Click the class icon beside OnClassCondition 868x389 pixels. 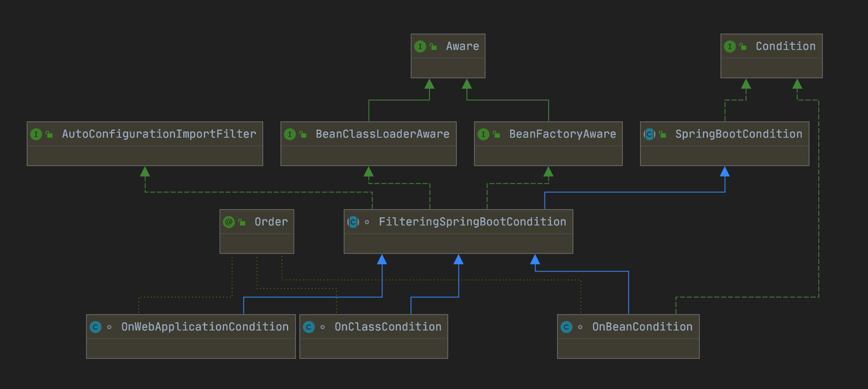click(309, 327)
